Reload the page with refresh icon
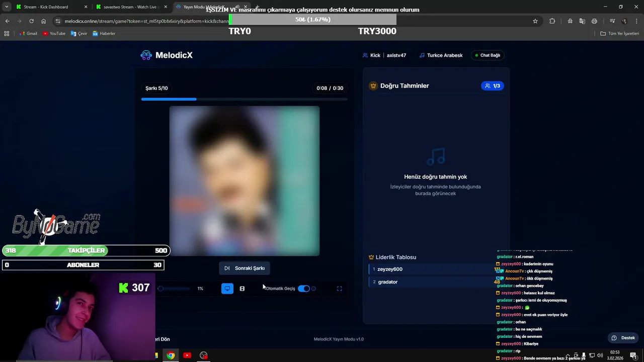Image resolution: width=644 pixels, height=362 pixels. tap(31, 21)
